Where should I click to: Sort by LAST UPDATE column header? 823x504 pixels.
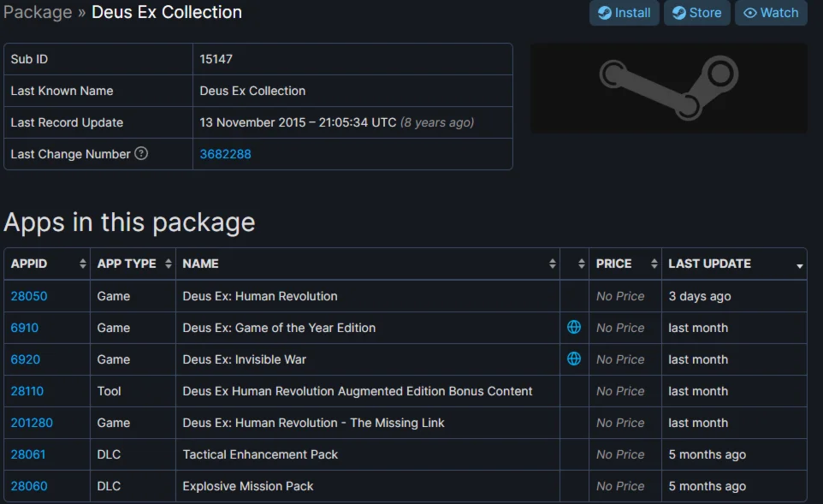[734, 264]
